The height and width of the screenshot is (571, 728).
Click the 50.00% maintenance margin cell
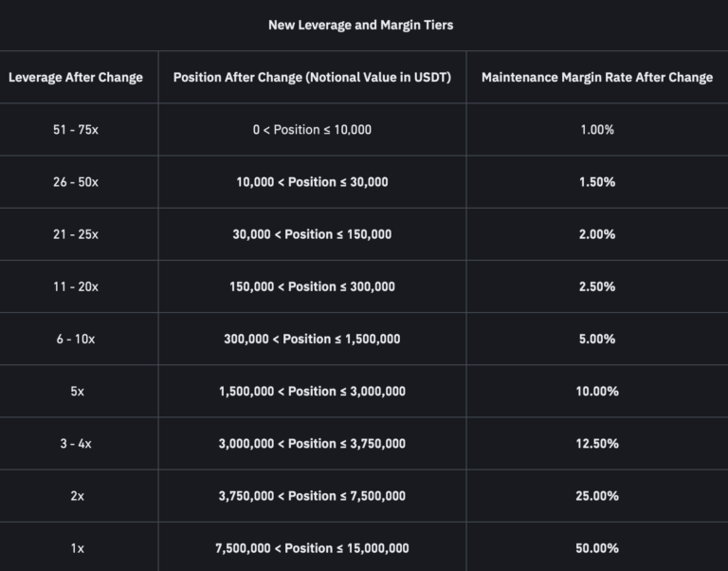[x=597, y=547]
